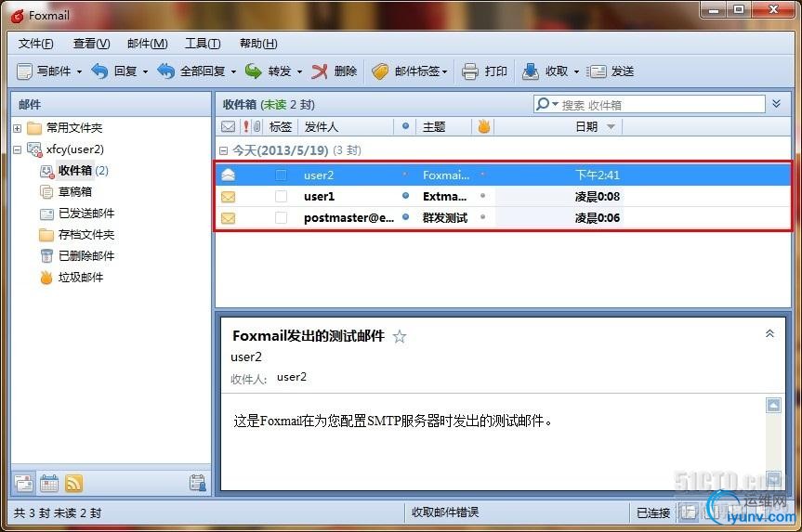The height and width of the screenshot is (532, 802).
Task: Open the 转发 dropdown arrow
Action: click(x=300, y=72)
